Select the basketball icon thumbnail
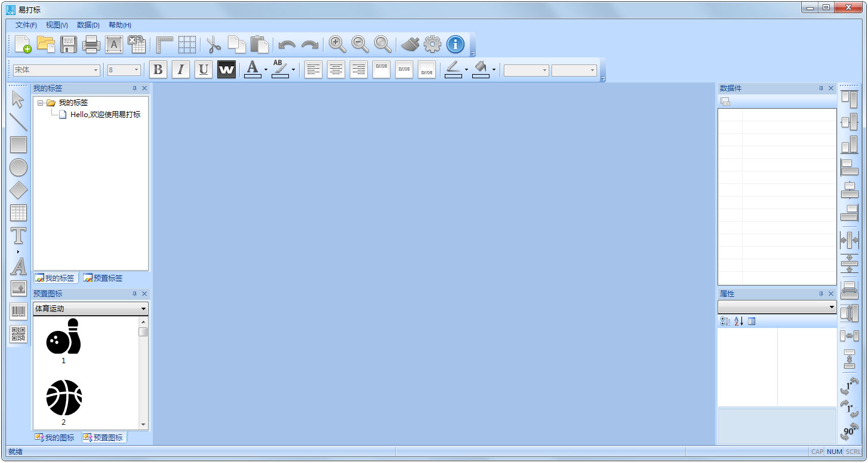Screen dimensions: 868x463 coord(64,397)
